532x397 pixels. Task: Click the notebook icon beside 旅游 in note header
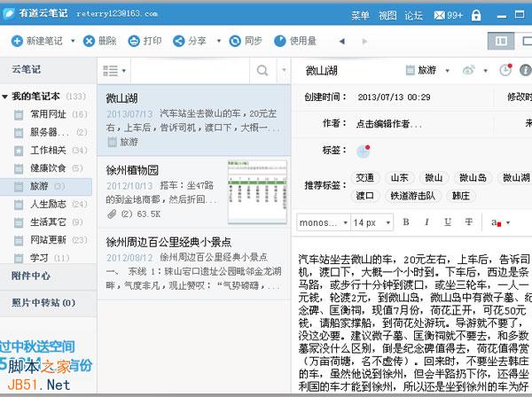[411, 70]
